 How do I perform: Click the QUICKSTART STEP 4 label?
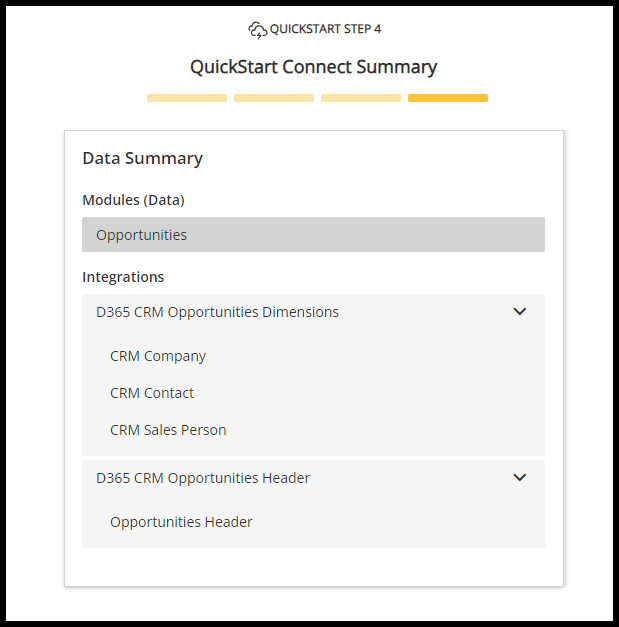325,29
